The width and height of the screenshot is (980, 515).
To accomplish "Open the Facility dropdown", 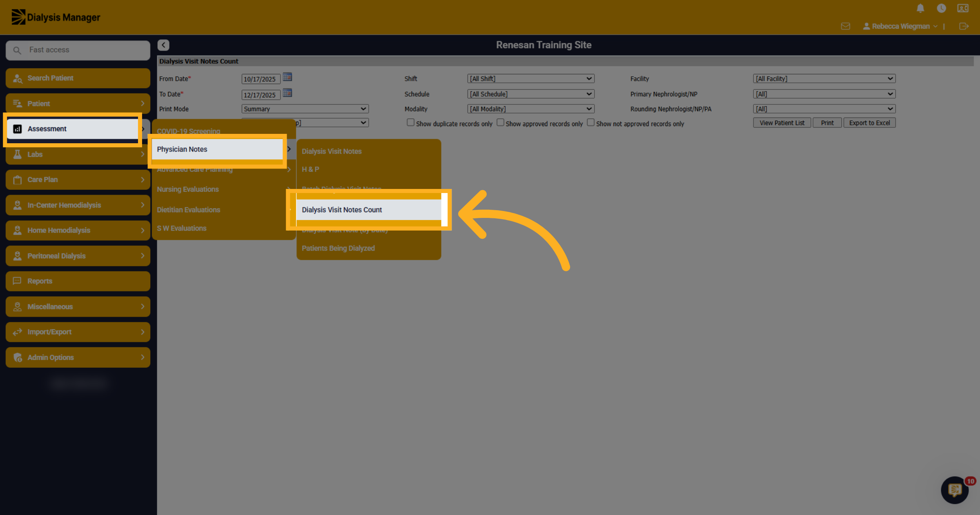I will [x=824, y=78].
